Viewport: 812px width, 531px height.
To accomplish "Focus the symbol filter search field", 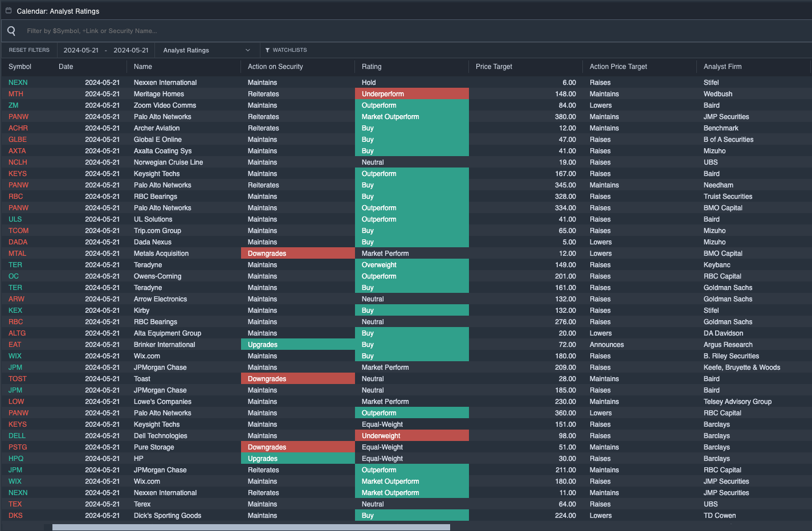I will point(416,31).
